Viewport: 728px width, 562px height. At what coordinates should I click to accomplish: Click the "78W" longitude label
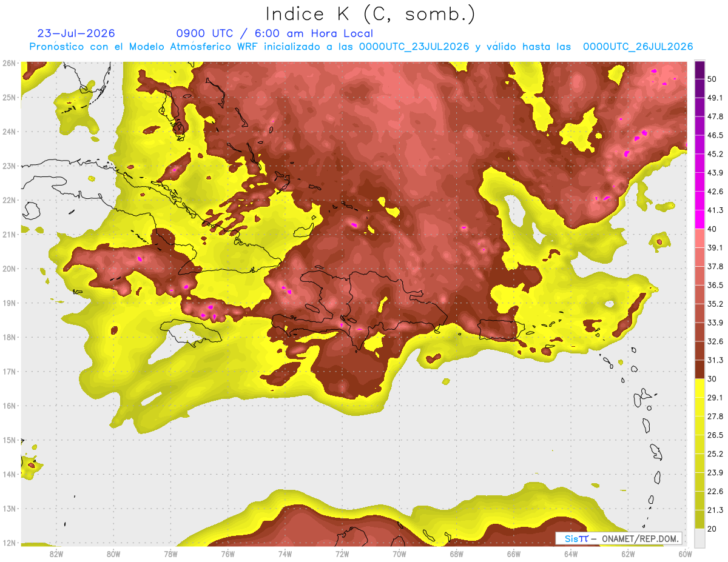click(170, 553)
